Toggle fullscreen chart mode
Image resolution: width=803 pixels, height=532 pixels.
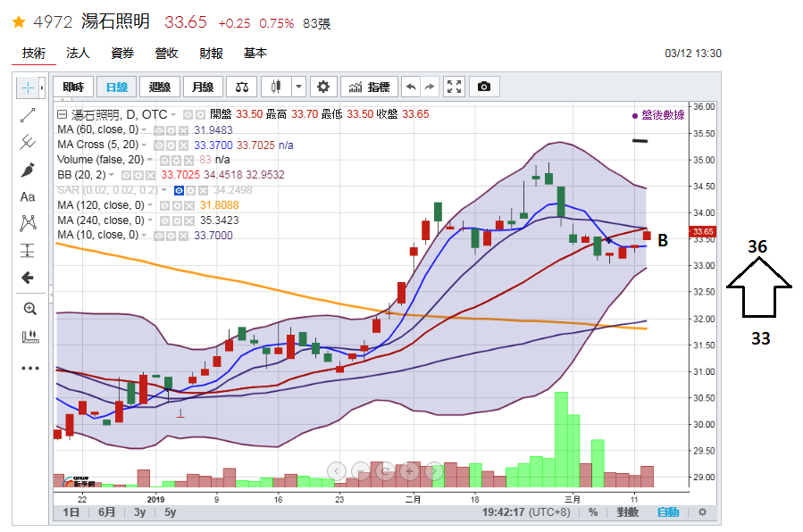coord(454,87)
